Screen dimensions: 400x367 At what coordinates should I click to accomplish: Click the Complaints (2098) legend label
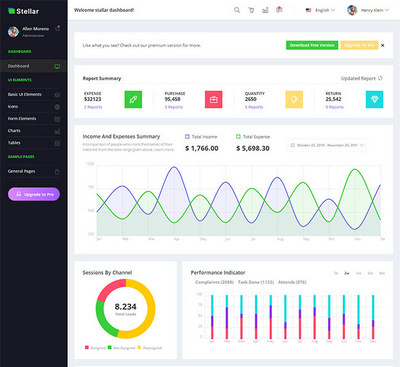coord(214,282)
